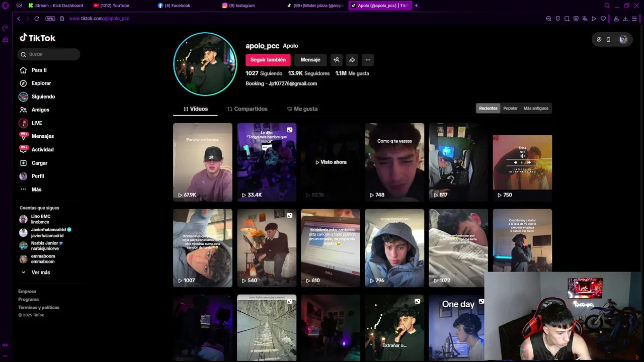This screenshot has height=362, width=644.
Task: Open the video with 1072 views
Action: click(x=458, y=248)
